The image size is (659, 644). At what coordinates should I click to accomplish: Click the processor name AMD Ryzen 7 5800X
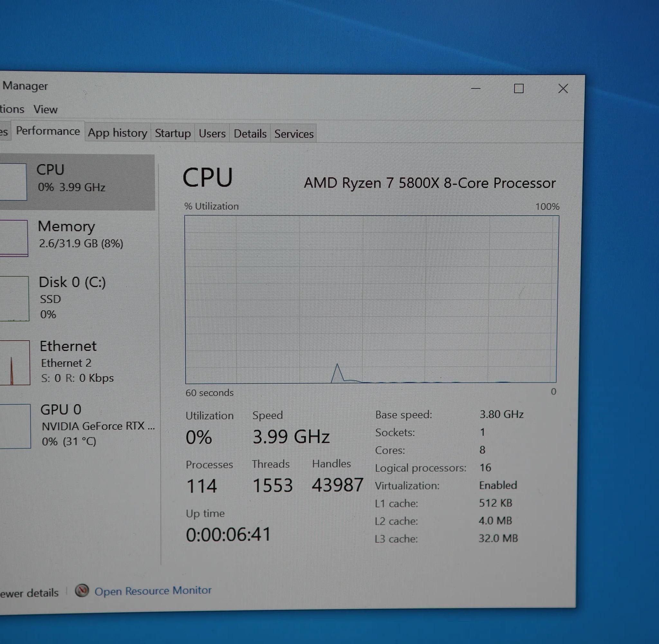430,183
